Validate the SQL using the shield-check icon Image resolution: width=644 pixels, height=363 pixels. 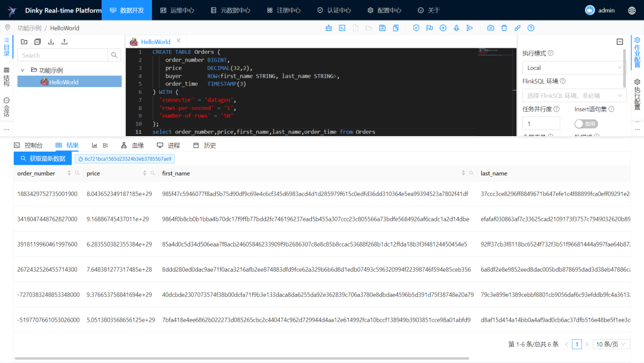[416, 27]
